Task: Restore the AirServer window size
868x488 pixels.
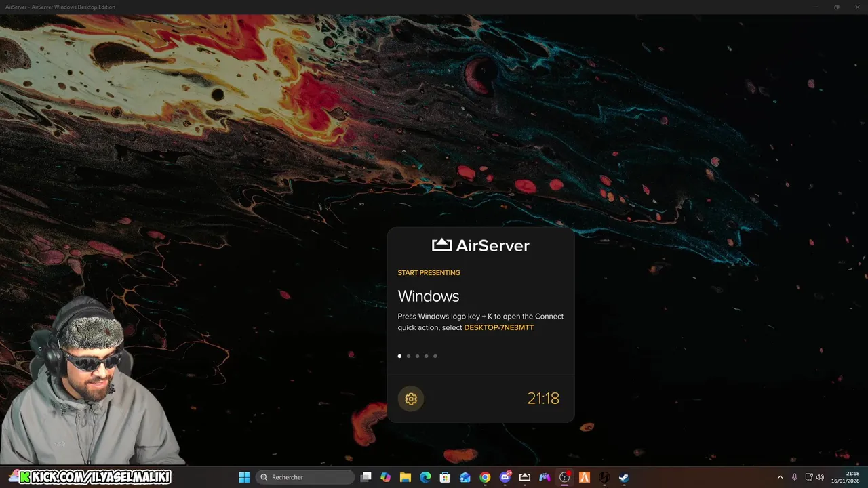Action: pyautogui.click(x=836, y=7)
